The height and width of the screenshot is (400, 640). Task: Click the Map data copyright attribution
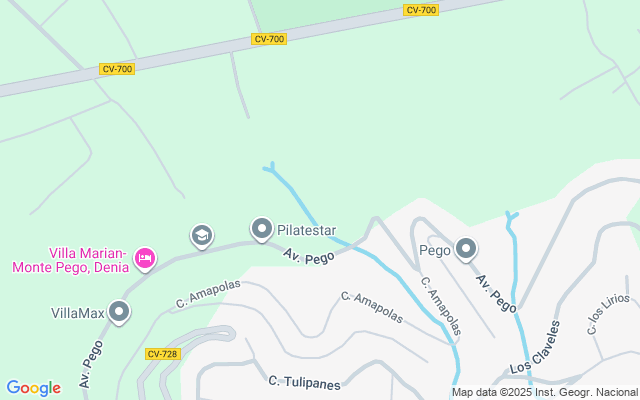[545, 393]
